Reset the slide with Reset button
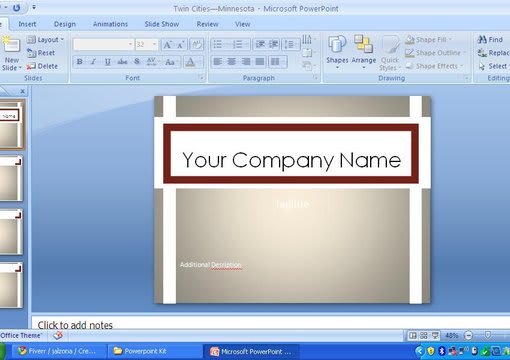The height and width of the screenshot is (360, 510). [x=41, y=53]
